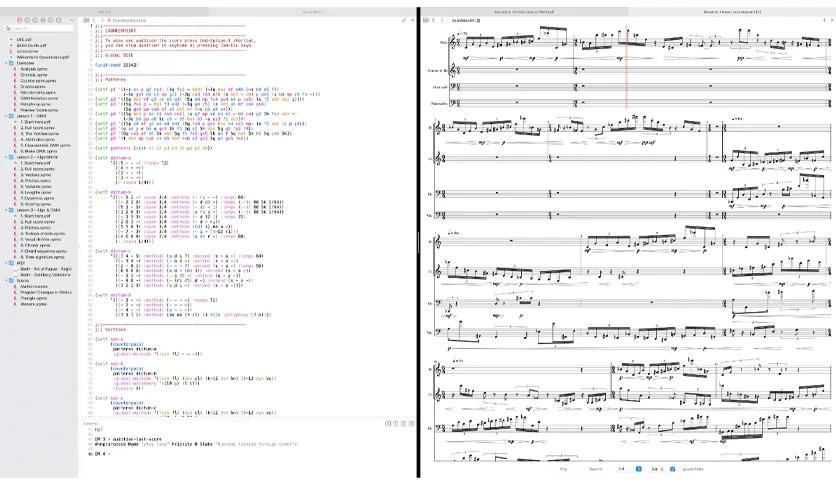Click the first icon in Listener toolbar
Image resolution: width=836 pixels, height=484 pixels.
tap(388, 424)
